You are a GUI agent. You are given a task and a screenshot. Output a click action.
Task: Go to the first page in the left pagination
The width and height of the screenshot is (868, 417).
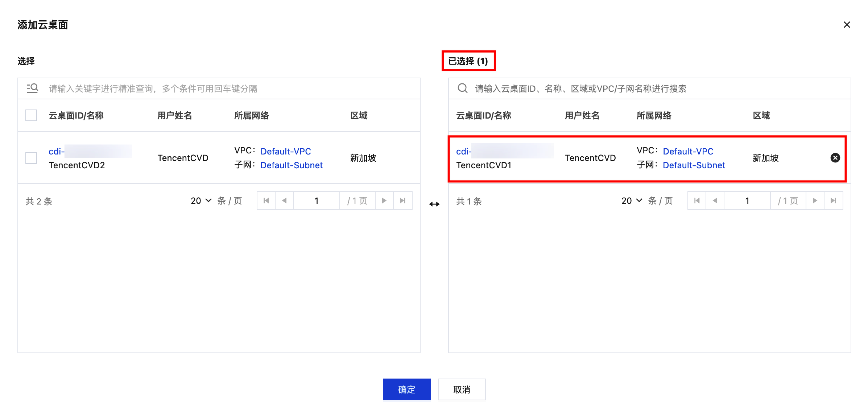[266, 201]
